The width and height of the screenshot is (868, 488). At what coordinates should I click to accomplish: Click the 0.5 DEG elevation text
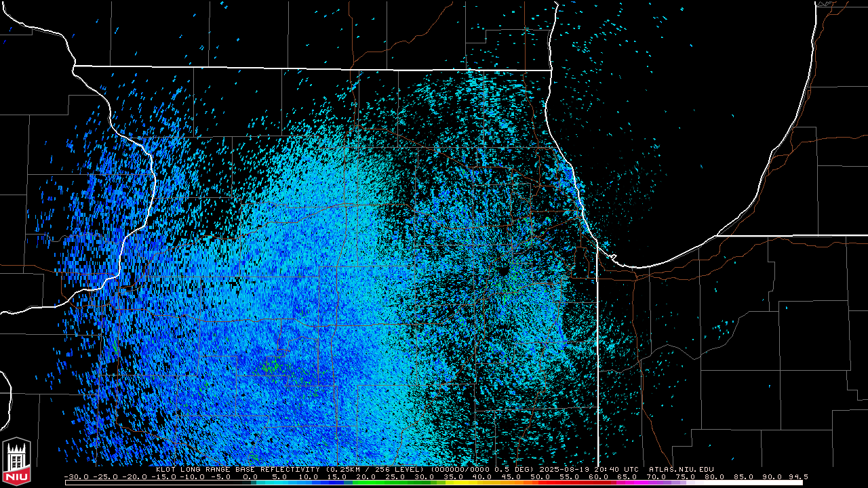(513, 469)
